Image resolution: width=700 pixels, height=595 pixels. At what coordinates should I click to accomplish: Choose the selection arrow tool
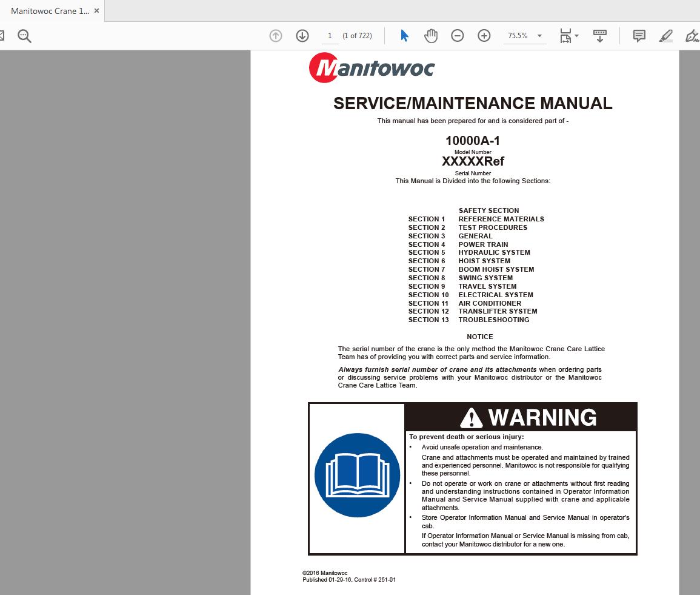click(x=404, y=36)
